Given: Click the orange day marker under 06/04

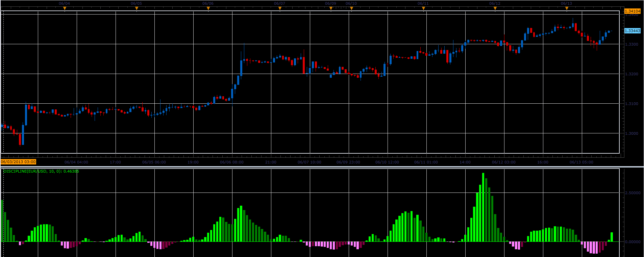Looking at the screenshot, I should 65,9.
